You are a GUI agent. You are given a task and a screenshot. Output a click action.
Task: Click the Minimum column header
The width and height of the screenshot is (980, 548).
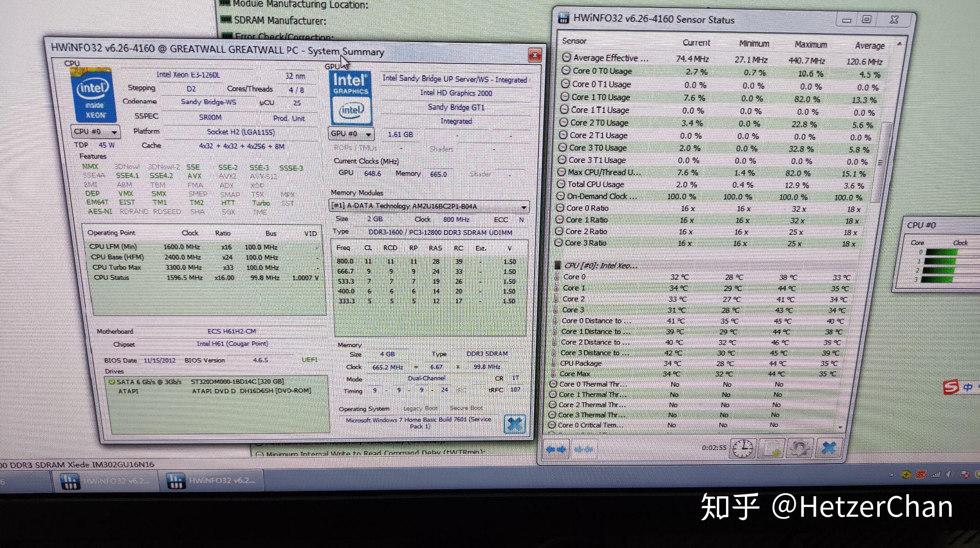754,44
